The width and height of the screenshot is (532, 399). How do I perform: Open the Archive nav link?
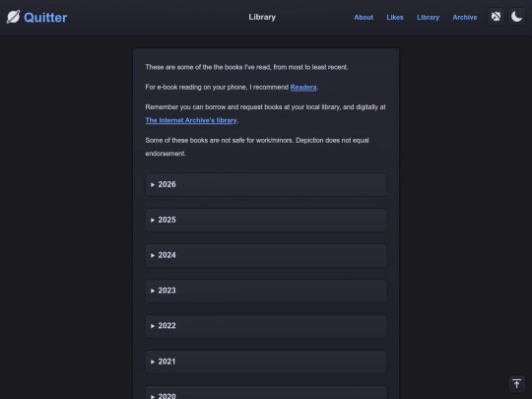(464, 17)
